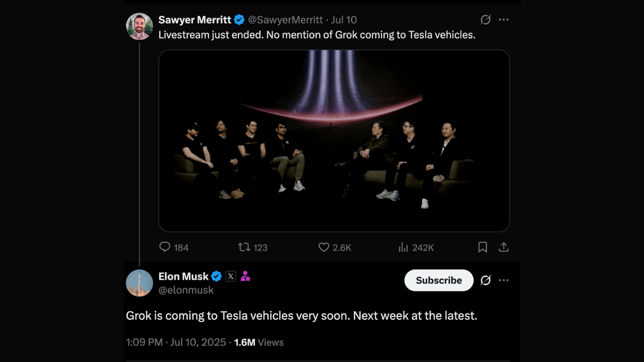
Task: Open the more options menu on Sawyer's tweet
Action: [x=504, y=20]
